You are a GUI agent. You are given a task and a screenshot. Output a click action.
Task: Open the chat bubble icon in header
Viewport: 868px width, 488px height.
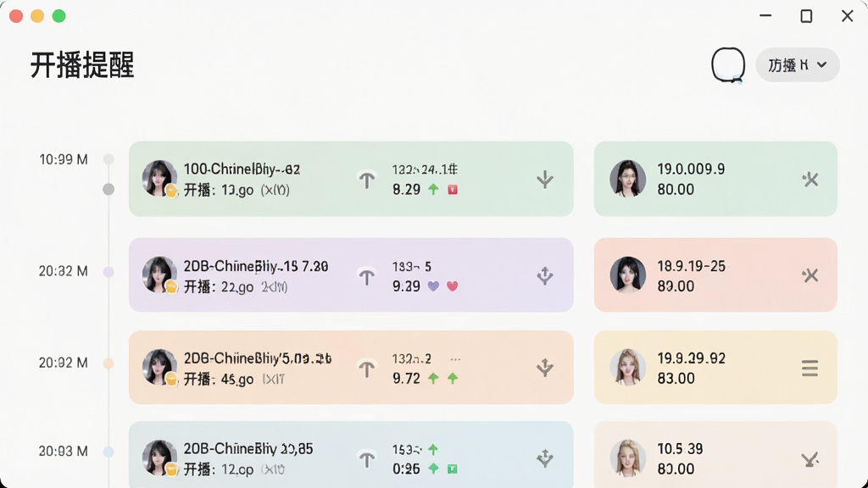pos(728,65)
